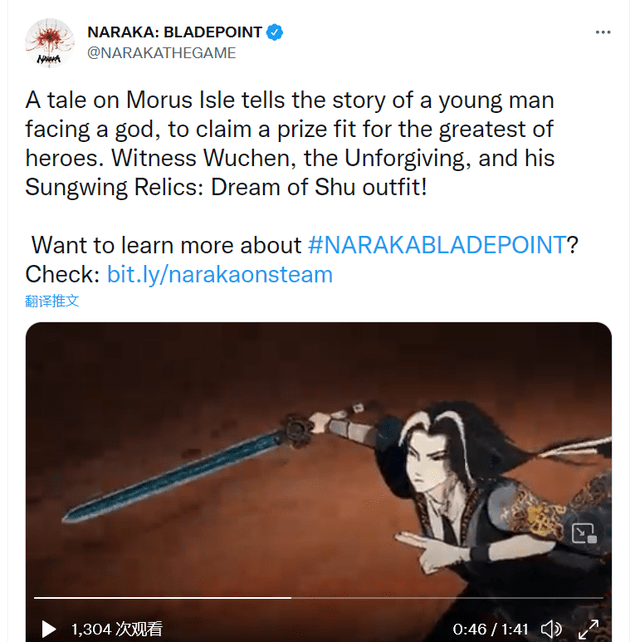The width and height of the screenshot is (640, 642).
Task: Click the tweet body text paragraph
Action: (x=290, y=143)
